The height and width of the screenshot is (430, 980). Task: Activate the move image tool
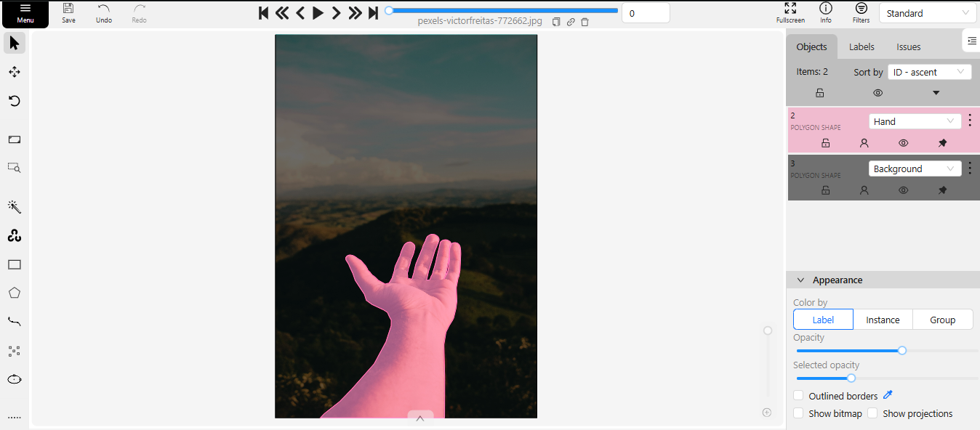(14, 72)
